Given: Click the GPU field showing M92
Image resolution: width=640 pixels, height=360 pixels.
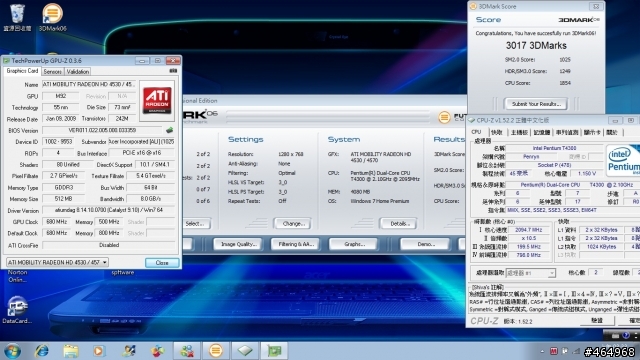Looking at the screenshot, I should coord(60,96).
